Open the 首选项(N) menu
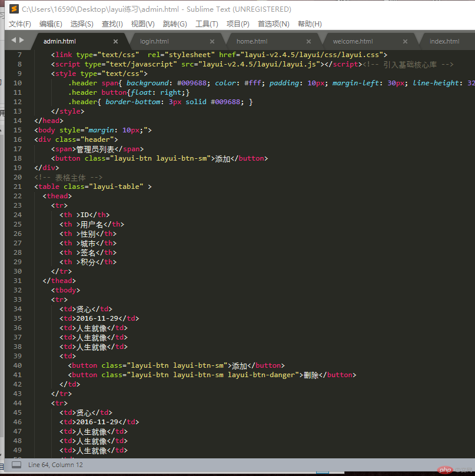This screenshot has width=475, height=476. 273,24
